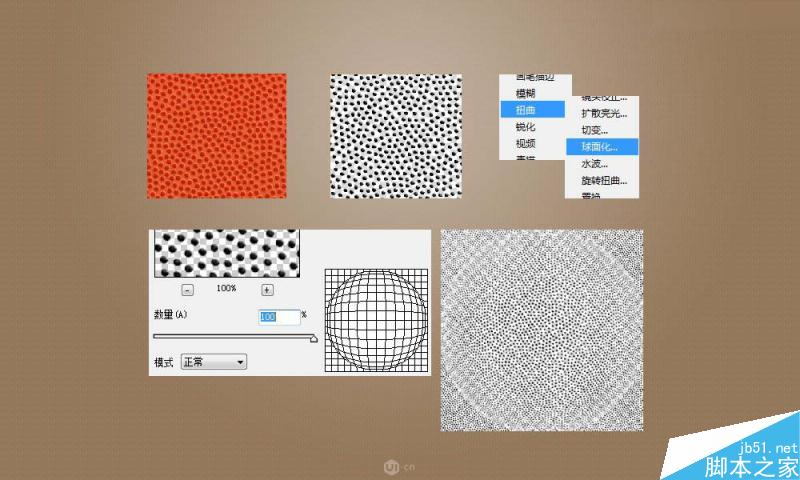Choose 旋转扭曲... from the distort submenu
The image size is (800, 480).
[602, 180]
